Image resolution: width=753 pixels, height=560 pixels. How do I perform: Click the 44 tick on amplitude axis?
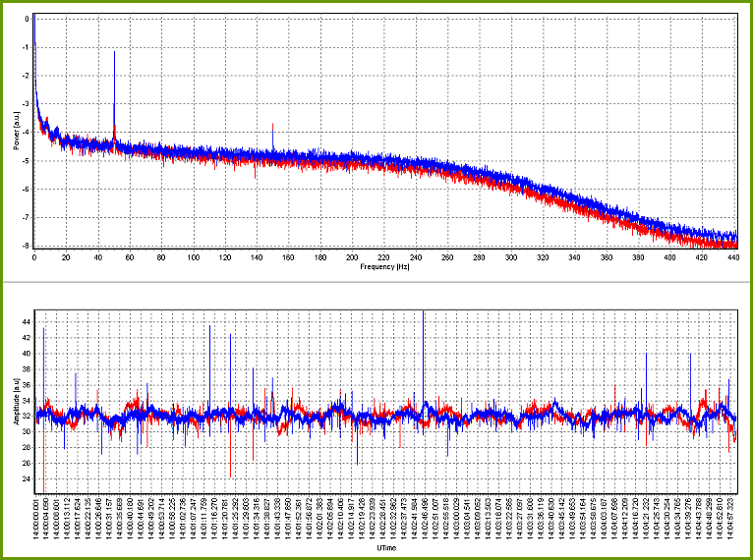(x=26, y=321)
